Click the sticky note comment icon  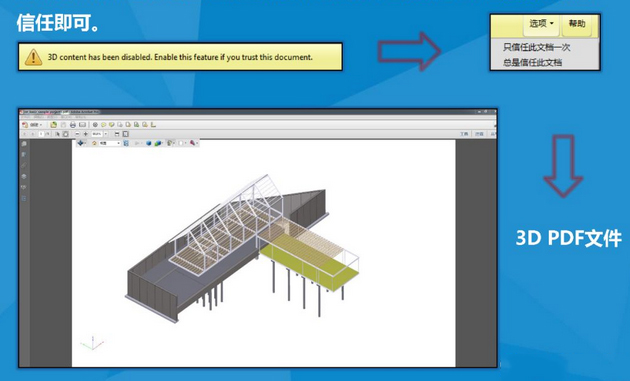tap(103, 125)
